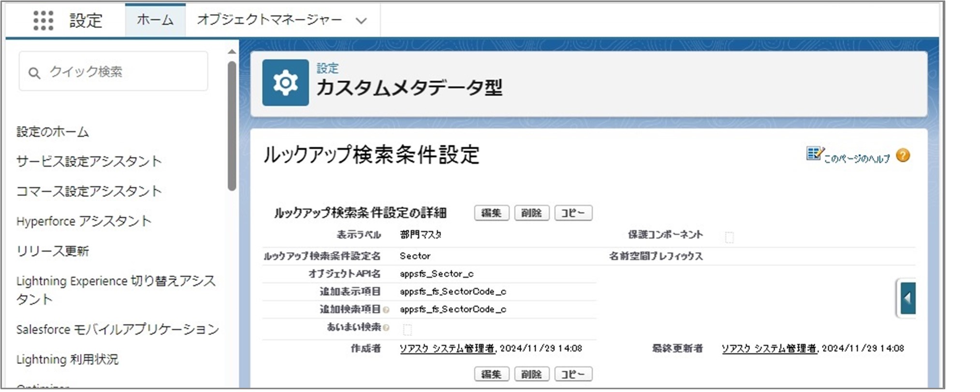Switch to the オブジェクトマネージャー tab
Image resolution: width=980 pixels, height=392 pixels.
pos(269,20)
